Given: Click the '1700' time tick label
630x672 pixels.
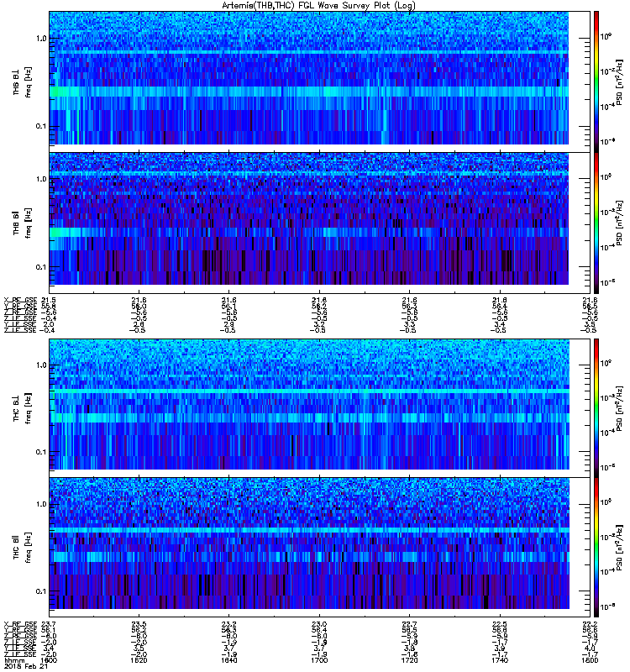Looking at the screenshot, I should tap(319, 660).
